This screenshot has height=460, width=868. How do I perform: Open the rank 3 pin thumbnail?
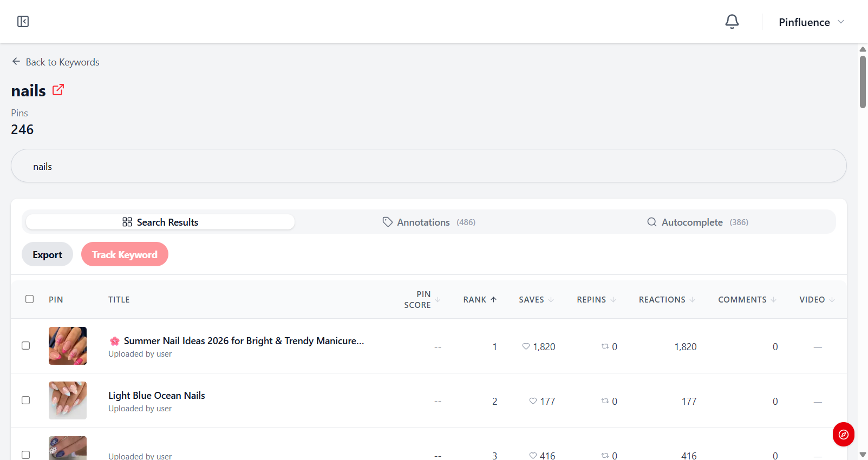(68, 448)
